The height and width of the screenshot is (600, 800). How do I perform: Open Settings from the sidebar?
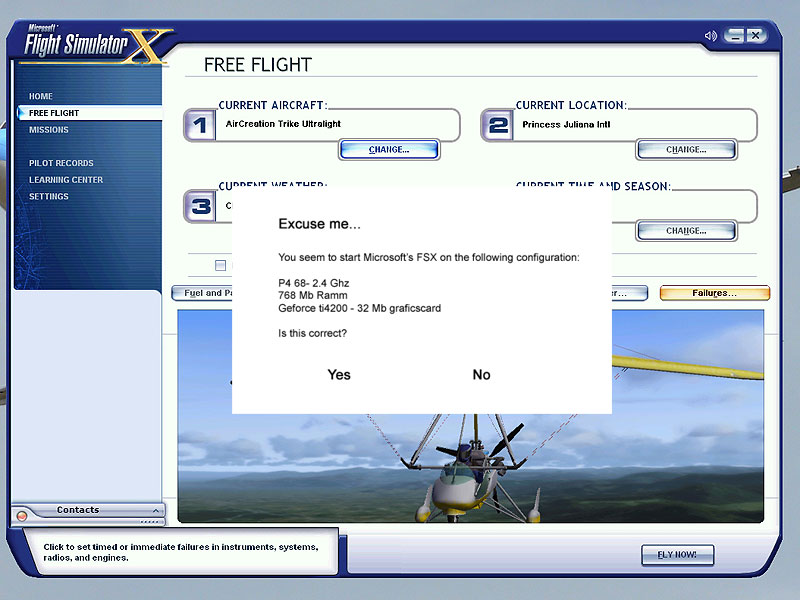pos(48,197)
